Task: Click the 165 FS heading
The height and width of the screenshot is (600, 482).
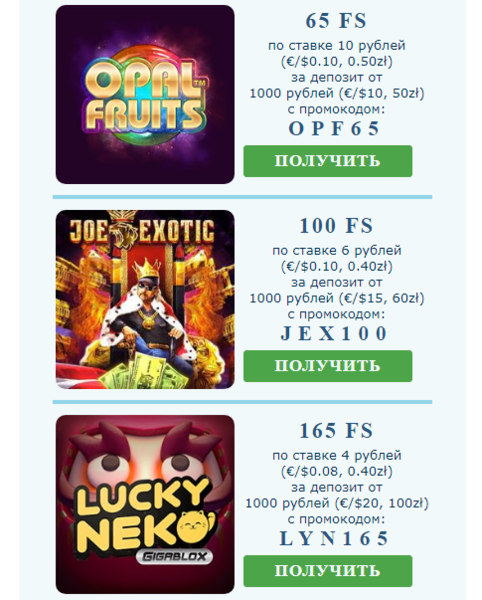Action: point(336,430)
